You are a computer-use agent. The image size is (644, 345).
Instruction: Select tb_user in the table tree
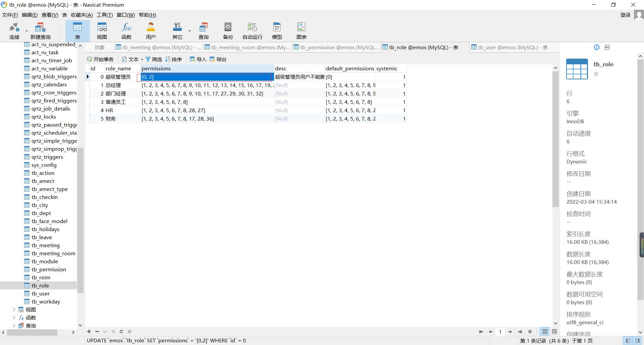[41, 293]
